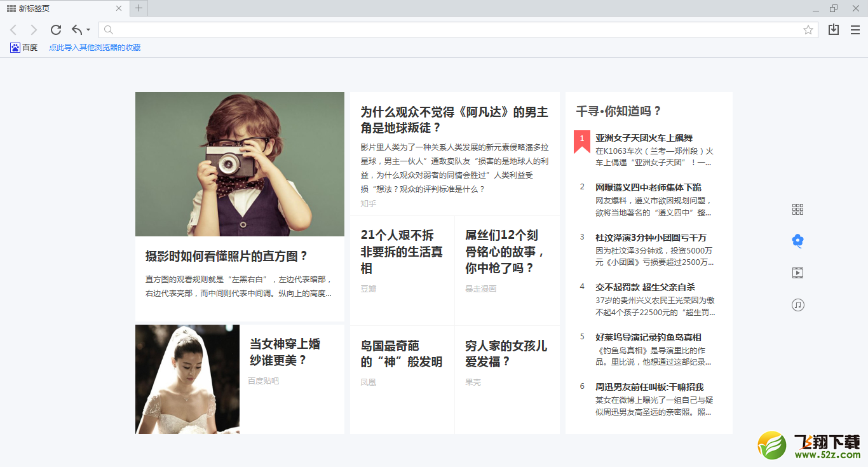Reload the page with the refresh icon
This screenshot has height=467, width=868.
pos(56,30)
